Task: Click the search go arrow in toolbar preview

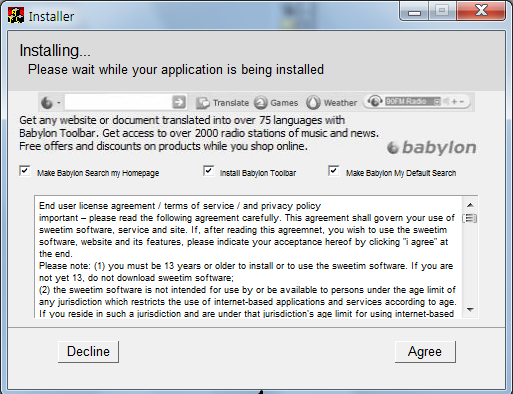Action: click(x=179, y=102)
